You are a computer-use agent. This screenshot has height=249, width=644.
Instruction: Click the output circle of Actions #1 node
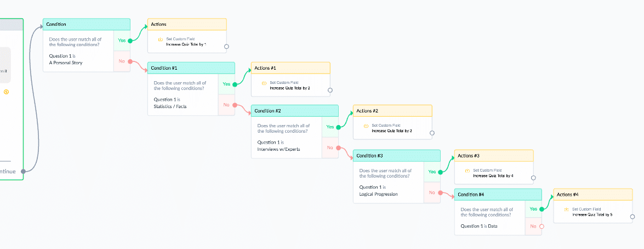point(330,90)
